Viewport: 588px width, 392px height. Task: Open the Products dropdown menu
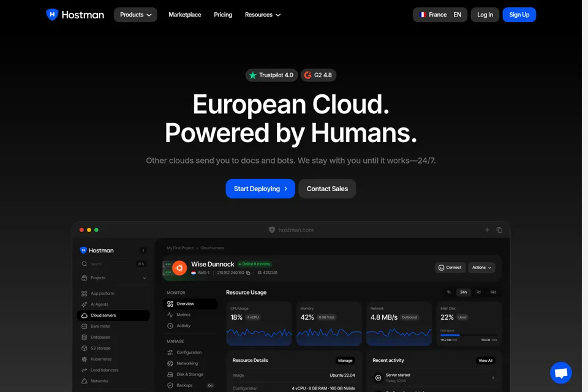pyautogui.click(x=135, y=15)
